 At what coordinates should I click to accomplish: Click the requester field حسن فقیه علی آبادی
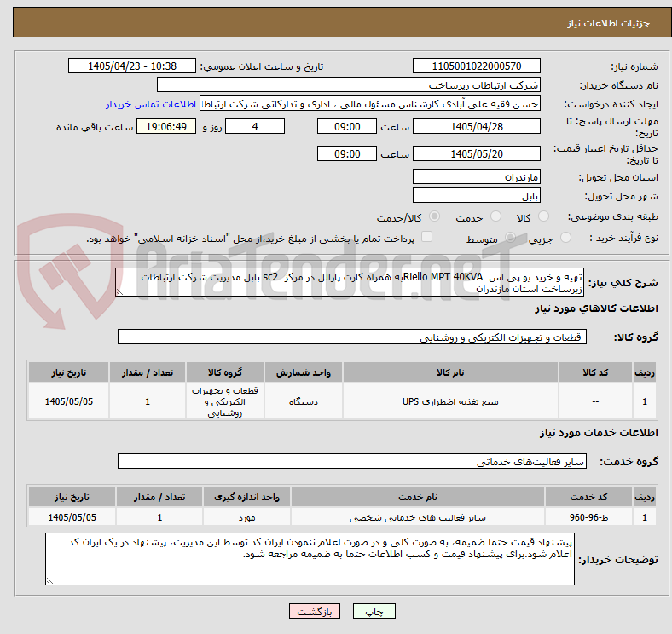tap(370, 104)
